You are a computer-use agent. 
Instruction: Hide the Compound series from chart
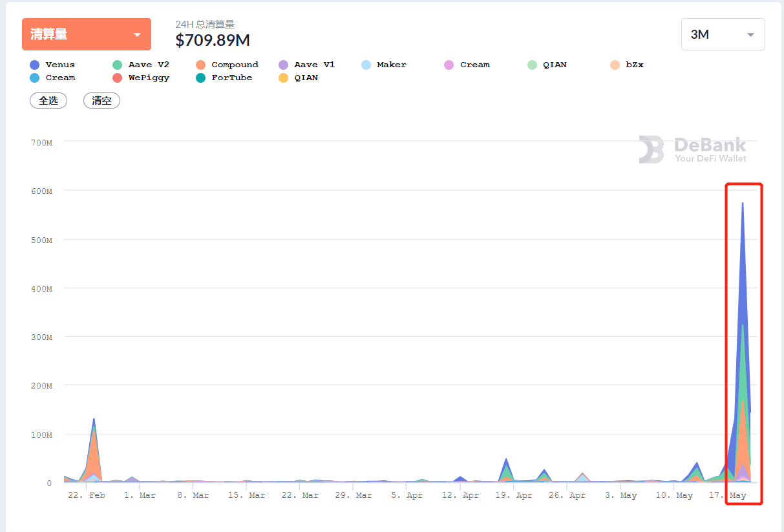235,65
